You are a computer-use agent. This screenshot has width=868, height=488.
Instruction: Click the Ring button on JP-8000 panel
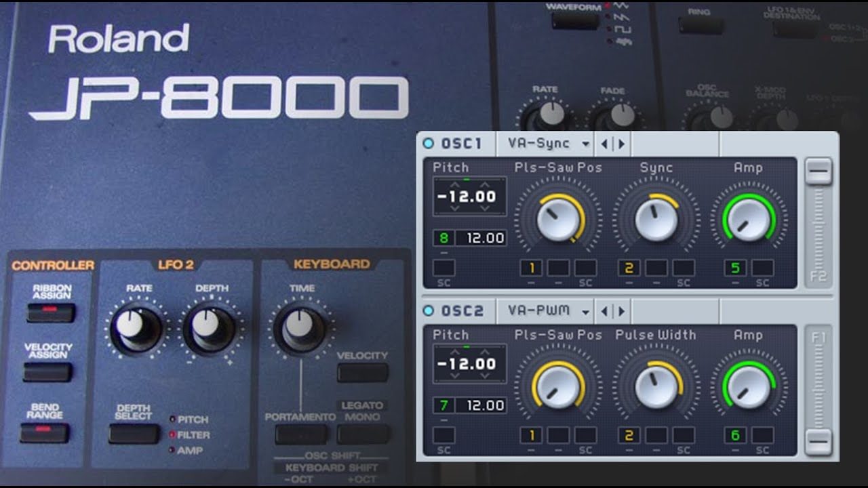pyautogui.click(x=700, y=25)
